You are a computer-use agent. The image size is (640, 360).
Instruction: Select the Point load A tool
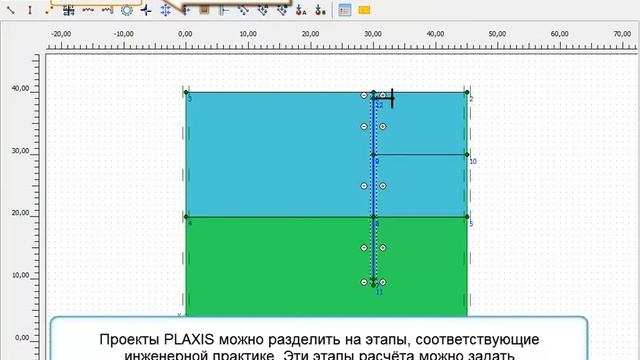tap(301, 10)
